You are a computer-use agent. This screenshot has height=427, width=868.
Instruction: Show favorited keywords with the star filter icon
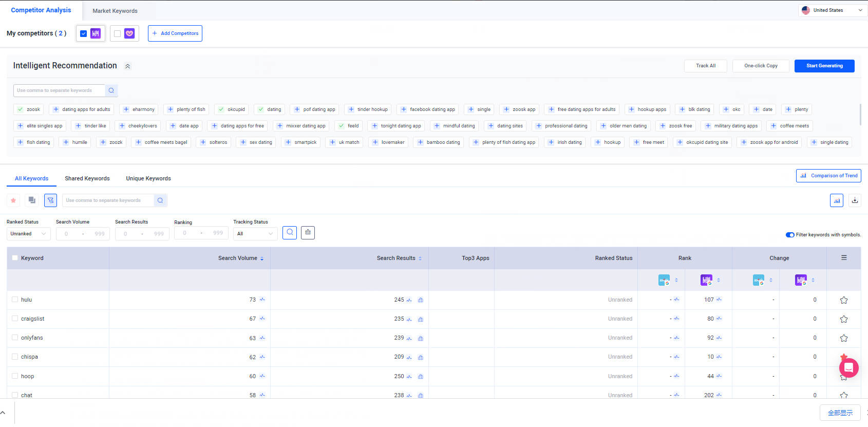pyautogui.click(x=13, y=200)
